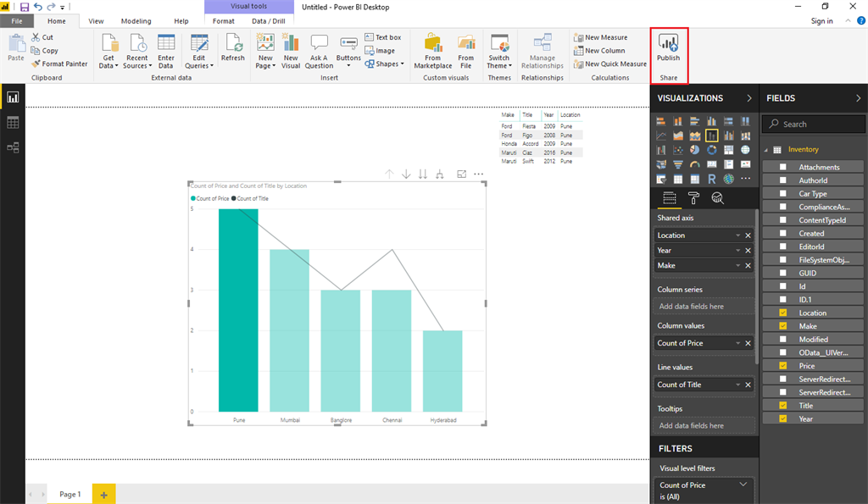Viewport: 868px width, 504px height.
Task: Open the File menu
Action: coord(16,20)
